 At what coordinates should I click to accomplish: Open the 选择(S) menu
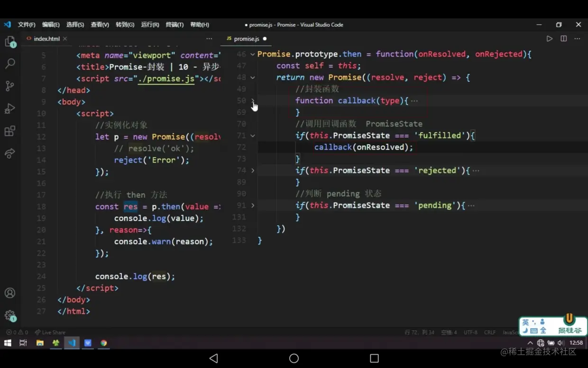(x=75, y=25)
